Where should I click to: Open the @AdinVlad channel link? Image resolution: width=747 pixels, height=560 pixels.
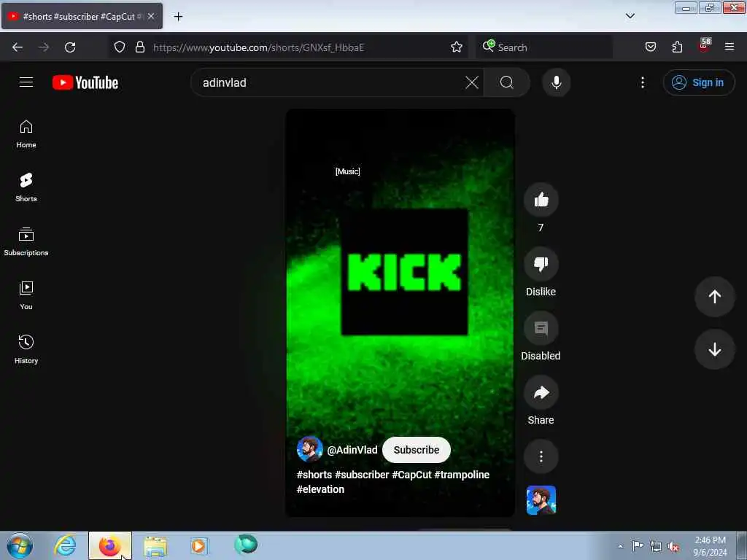pos(352,450)
